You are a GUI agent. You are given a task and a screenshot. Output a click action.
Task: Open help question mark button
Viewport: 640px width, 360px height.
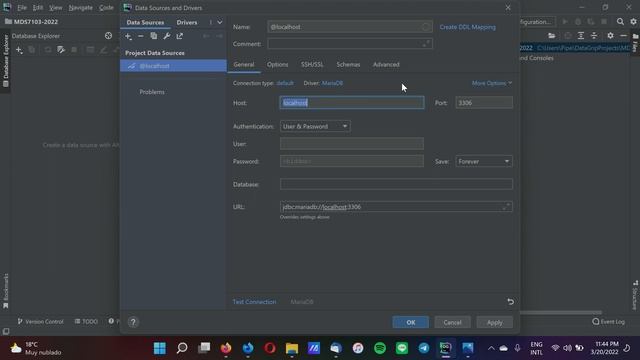[133, 322]
